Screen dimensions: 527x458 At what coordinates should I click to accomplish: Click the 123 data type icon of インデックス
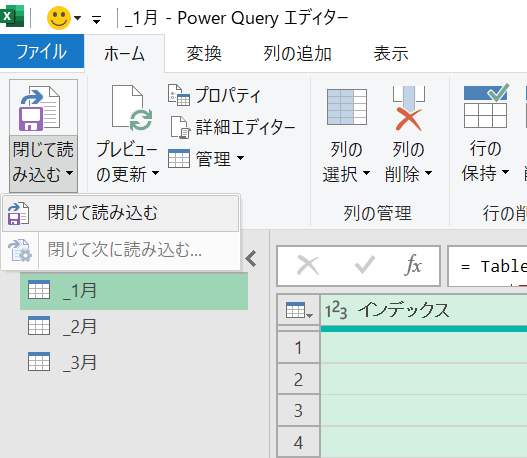pyautogui.click(x=336, y=310)
